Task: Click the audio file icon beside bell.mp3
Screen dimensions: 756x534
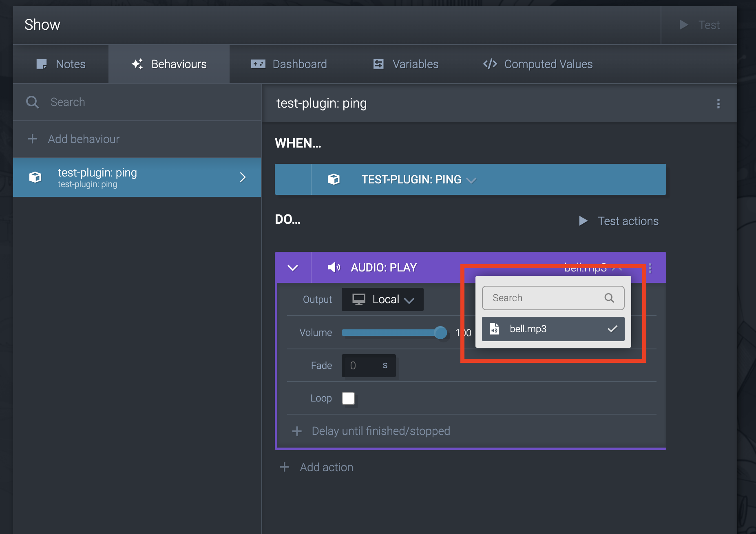Action: point(494,329)
